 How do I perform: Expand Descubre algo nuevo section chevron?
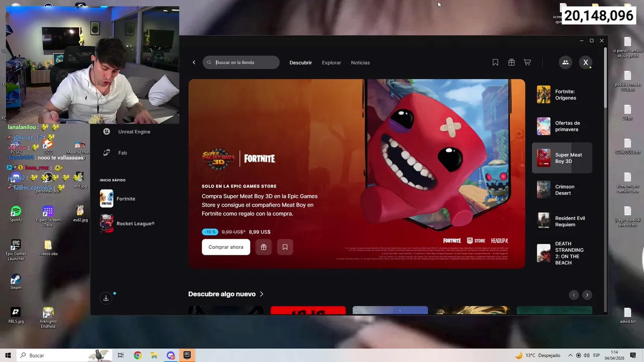click(262, 294)
